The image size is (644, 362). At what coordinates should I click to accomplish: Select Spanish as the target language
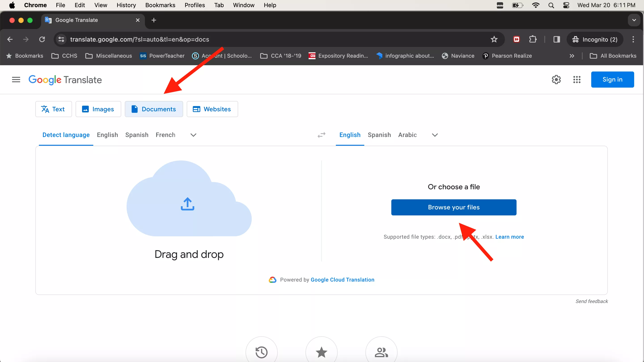pyautogui.click(x=379, y=135)
